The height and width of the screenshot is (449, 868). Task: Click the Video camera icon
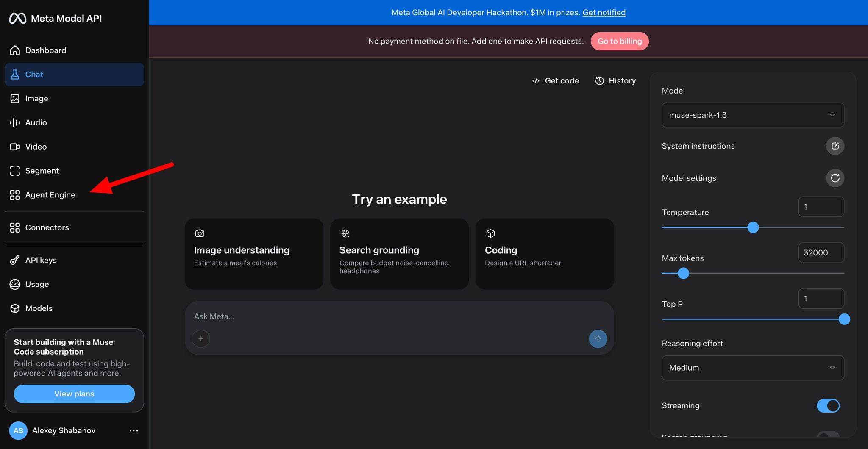pyautogui.click(x=15, y=147)
